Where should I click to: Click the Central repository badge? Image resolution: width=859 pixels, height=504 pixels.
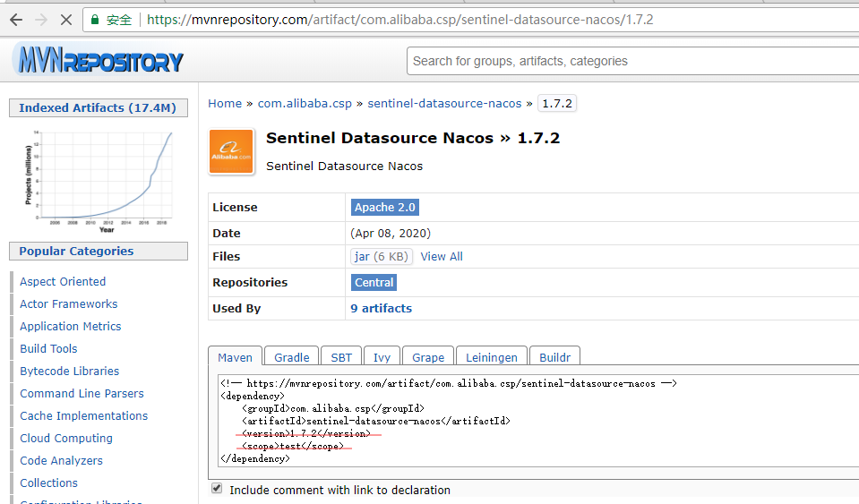click(374, 282)
